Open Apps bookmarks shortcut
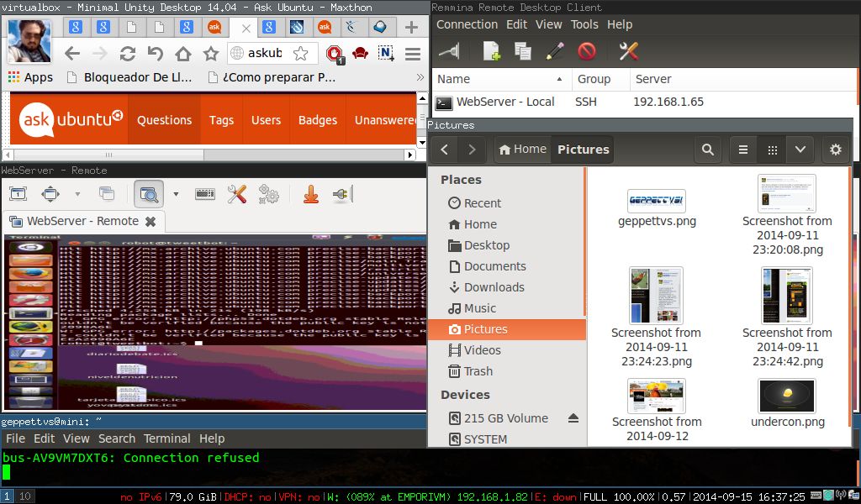861x504 pixels. 31,77
